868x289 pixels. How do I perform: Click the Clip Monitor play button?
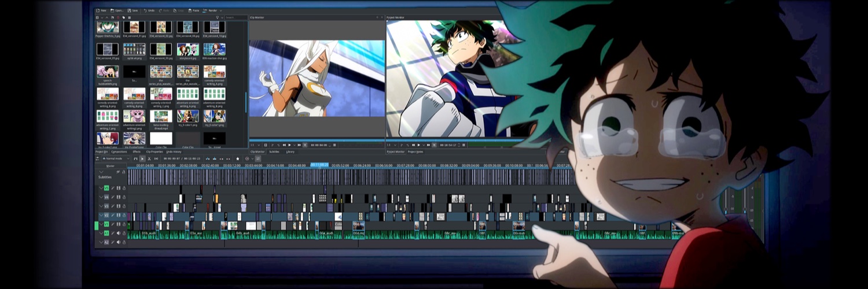[289, 145]
